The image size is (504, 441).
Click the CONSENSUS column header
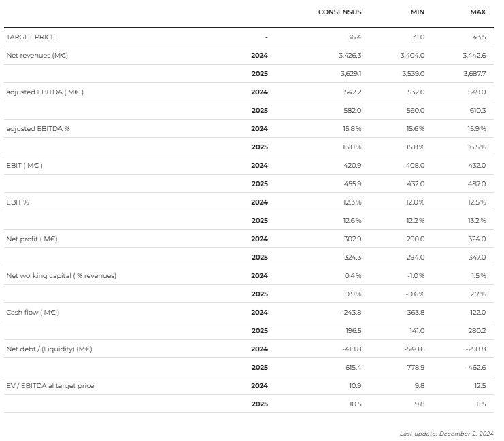pos(339,12)
